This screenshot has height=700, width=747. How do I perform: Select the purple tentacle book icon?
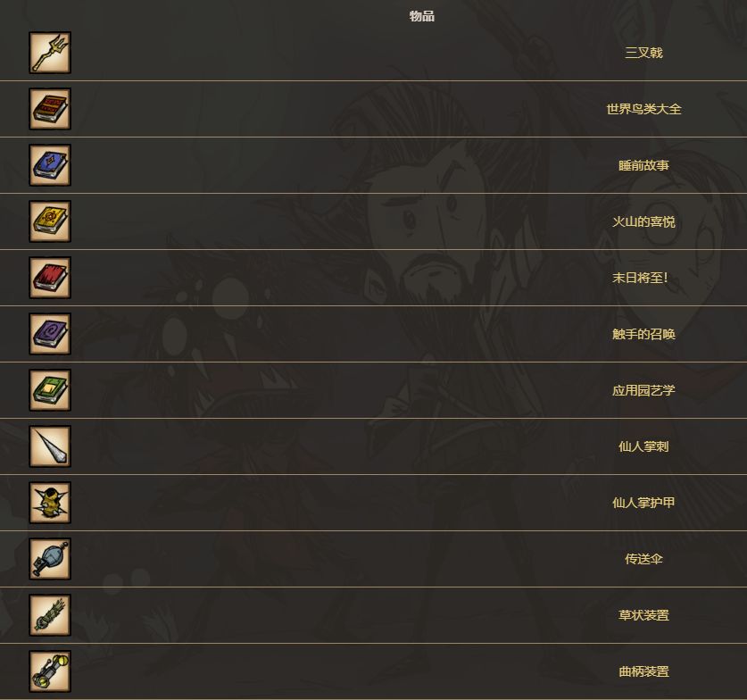click(x=50, y=334)
